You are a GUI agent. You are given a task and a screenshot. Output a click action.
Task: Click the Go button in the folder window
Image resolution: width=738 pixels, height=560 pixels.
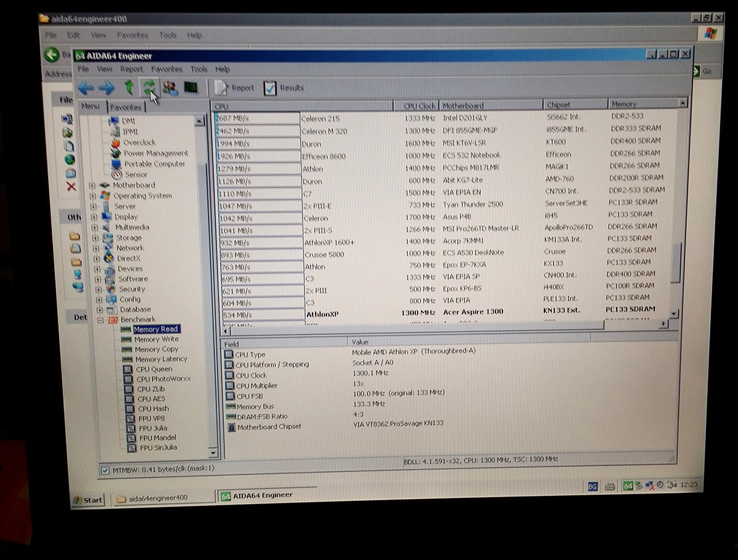click(702, 71)
